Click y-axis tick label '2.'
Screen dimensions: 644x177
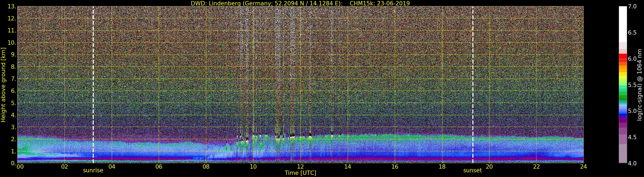point(13,139)
